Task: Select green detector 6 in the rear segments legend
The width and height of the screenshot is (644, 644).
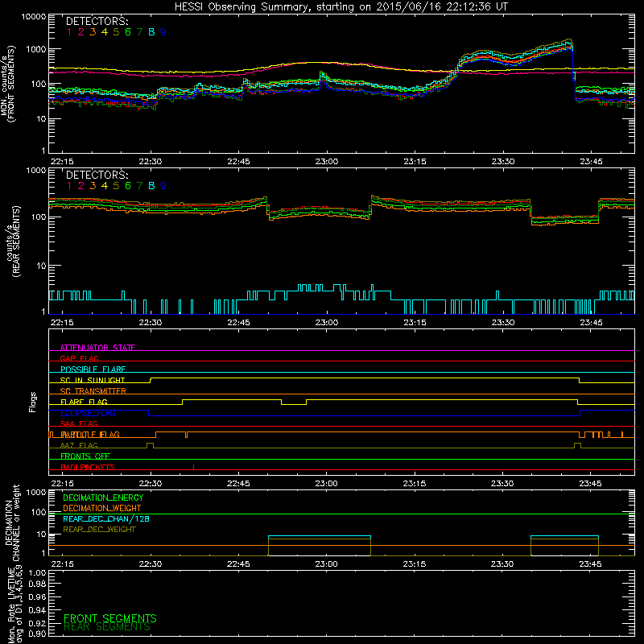Action: pos(128,186)
